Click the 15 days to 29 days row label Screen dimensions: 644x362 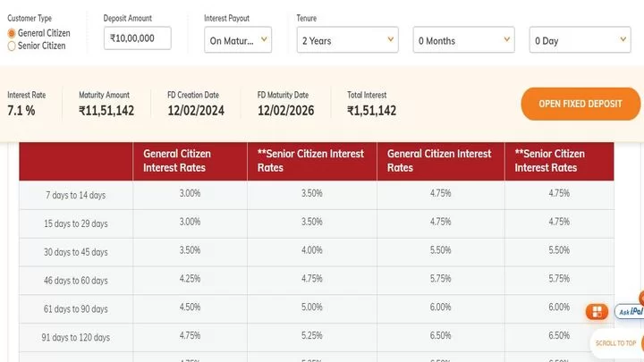click(x=75, y=223)
